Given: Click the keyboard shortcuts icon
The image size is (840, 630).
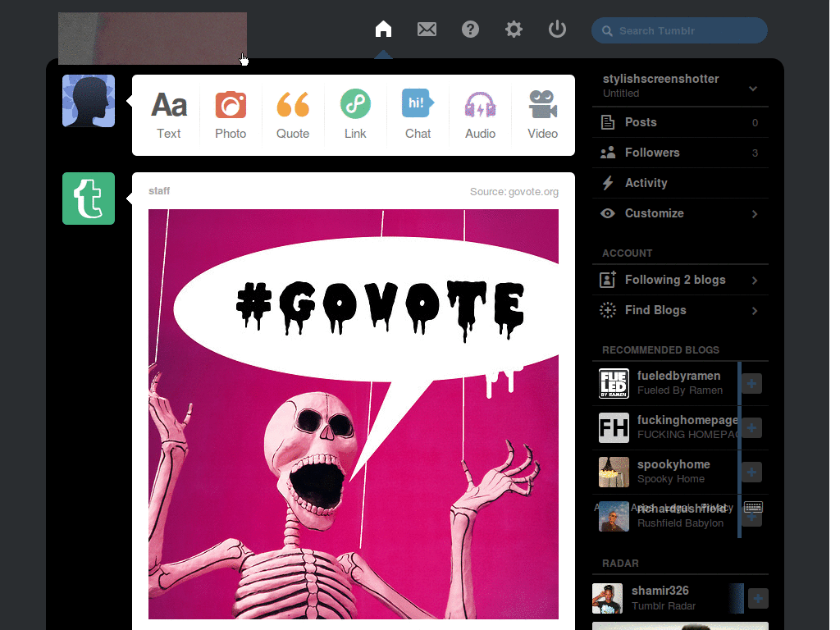Looking at the screenshot, I should click(x=753, y=507).
